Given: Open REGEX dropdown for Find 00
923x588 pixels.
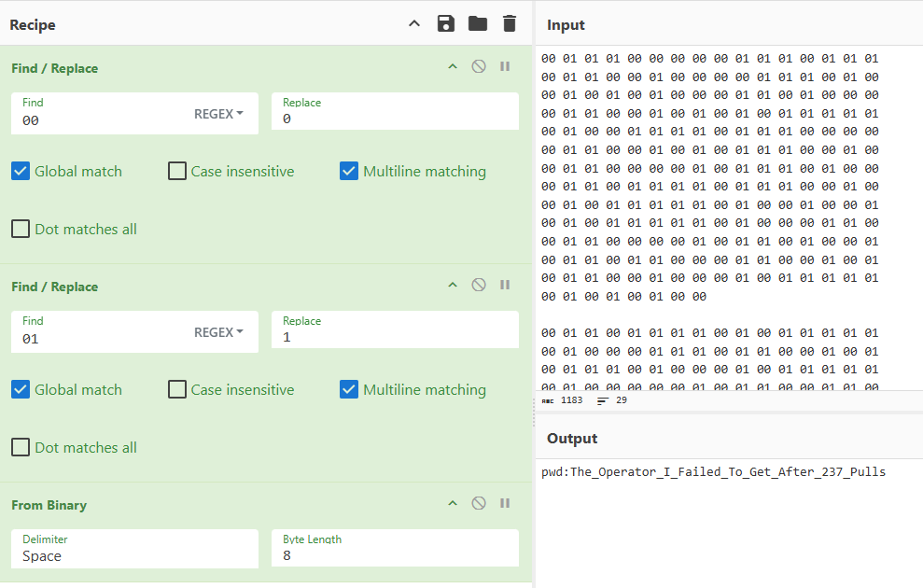Looking at the screenshot, I should point(218,114).
